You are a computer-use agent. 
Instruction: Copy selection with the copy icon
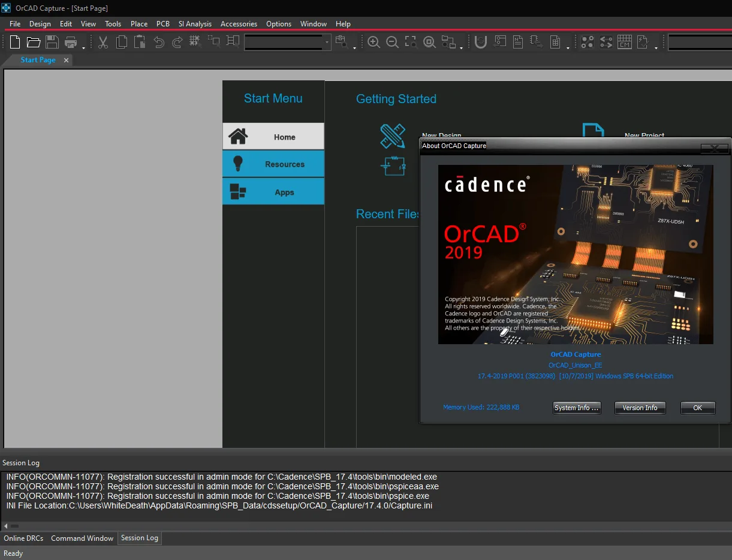[122, 42]
